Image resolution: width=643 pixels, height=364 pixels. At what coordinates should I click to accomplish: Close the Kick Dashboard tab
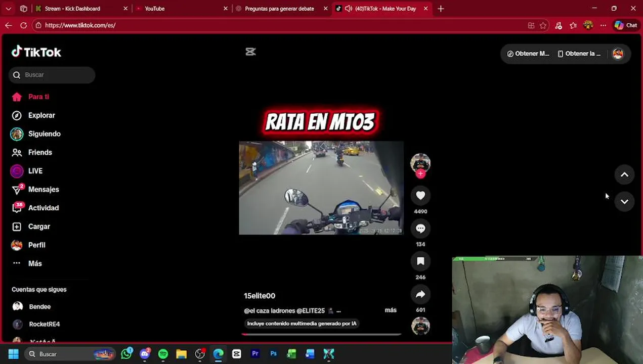coord(125,9)
